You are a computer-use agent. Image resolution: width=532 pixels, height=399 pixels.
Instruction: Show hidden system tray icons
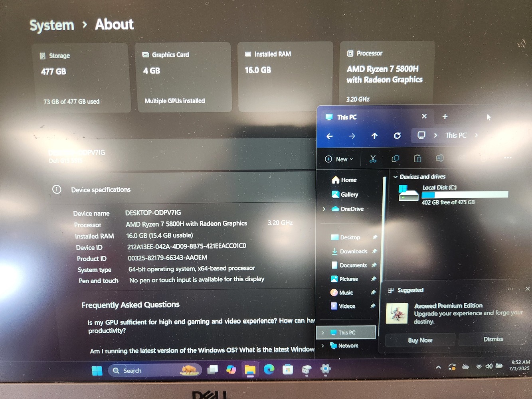pos(438,367)
